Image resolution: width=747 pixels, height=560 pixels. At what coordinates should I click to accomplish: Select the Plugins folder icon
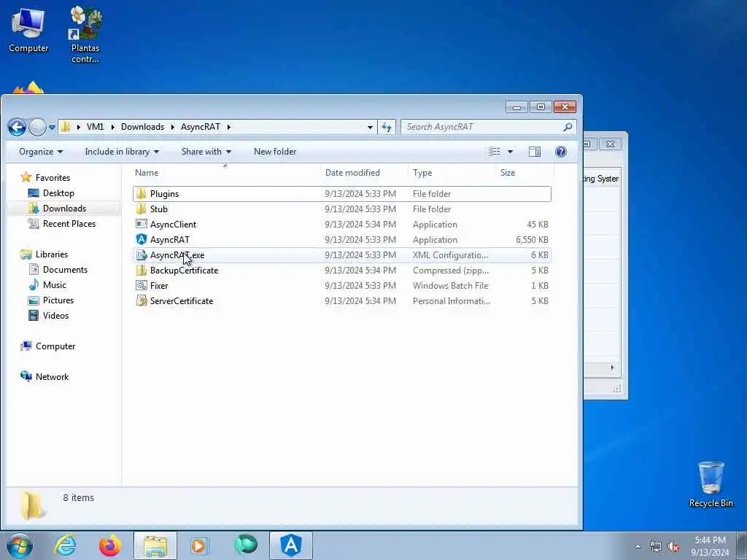[141, 194]
